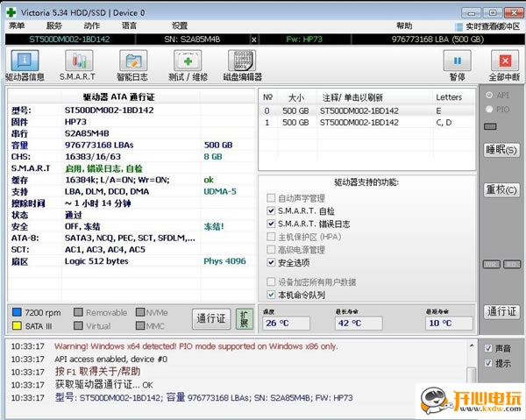
Task: Click the 按 F1 取得关于/帮助 log line
Action: [97, 372]
